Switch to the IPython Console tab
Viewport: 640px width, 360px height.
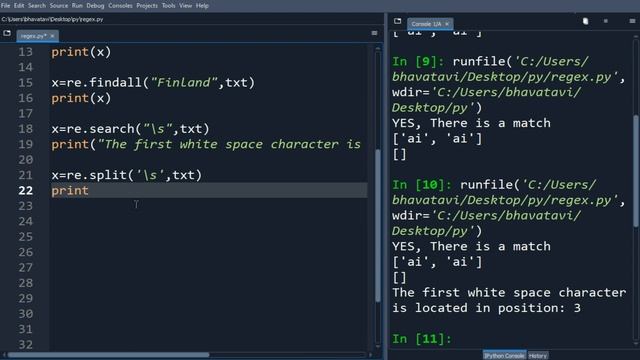pos(504,356)
